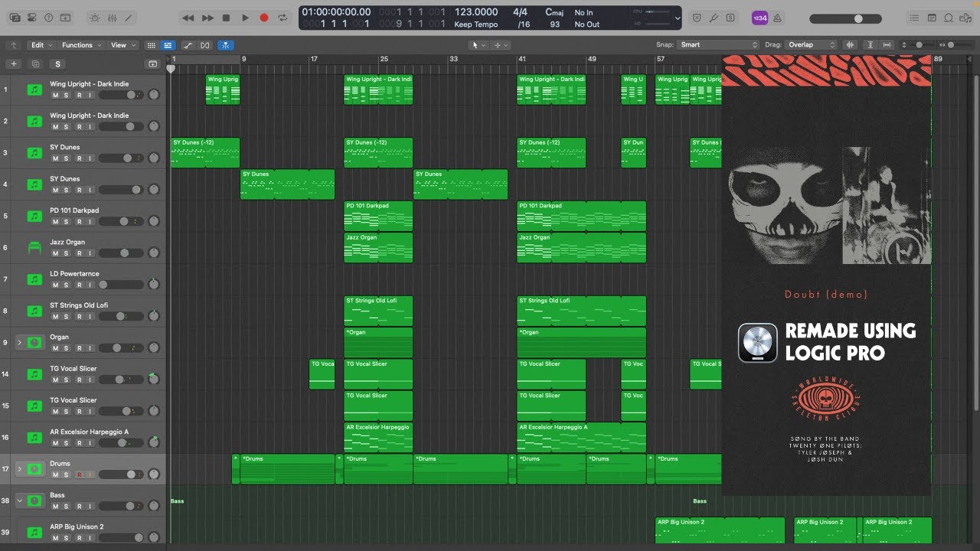Click the Add Track plus button
The width and height of the screenshot is (980, 551).
[14, 64]
